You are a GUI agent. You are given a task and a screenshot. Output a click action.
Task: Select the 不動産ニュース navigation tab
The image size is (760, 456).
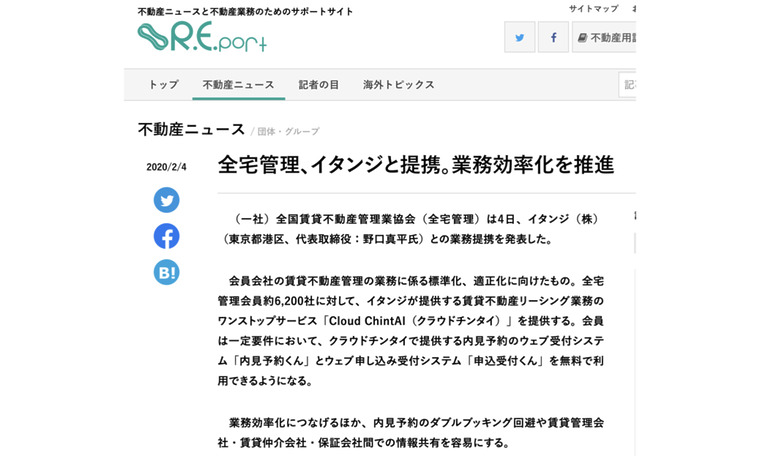tap(238, 85)
